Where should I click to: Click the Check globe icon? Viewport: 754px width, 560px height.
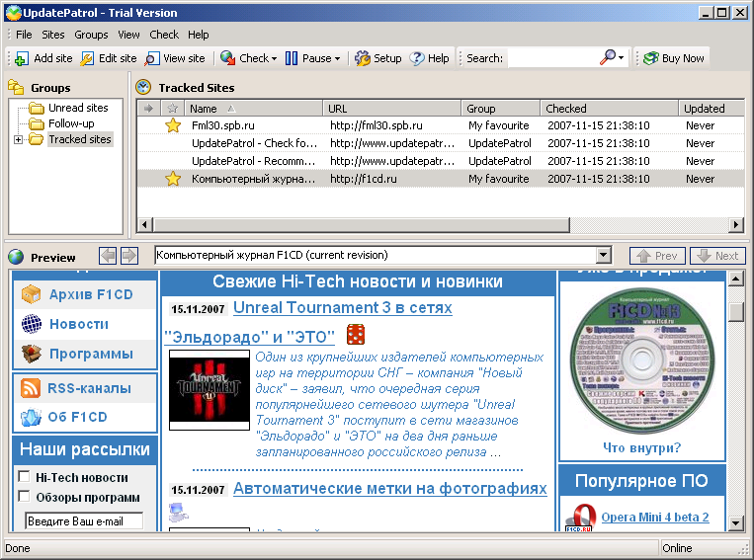tap(227, 58)
